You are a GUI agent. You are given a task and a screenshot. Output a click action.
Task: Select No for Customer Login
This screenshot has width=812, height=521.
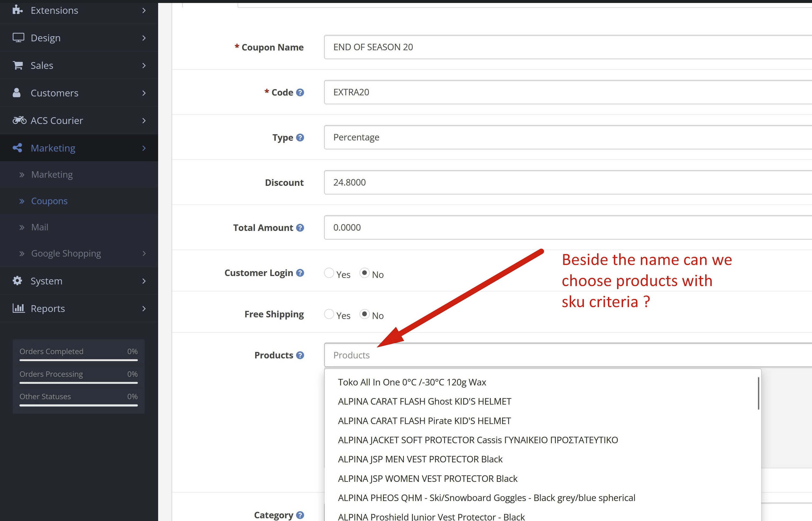pyautogui.click(x=364, y=273)
